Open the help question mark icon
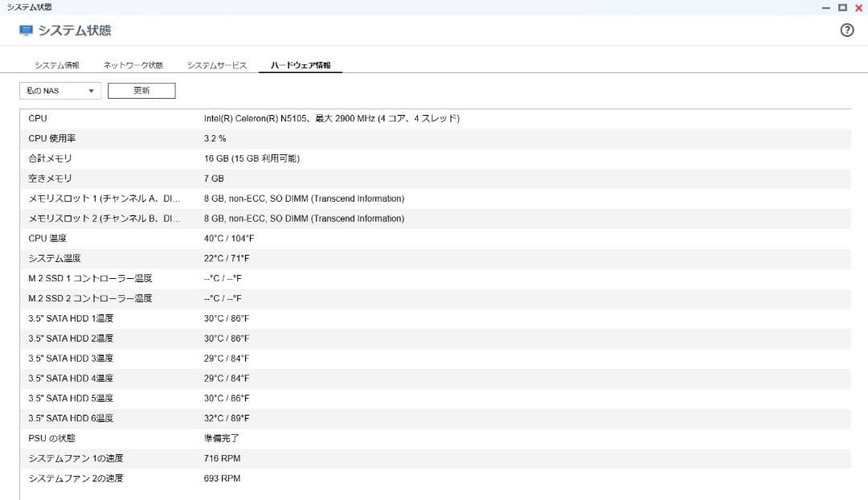 [846, 31]
